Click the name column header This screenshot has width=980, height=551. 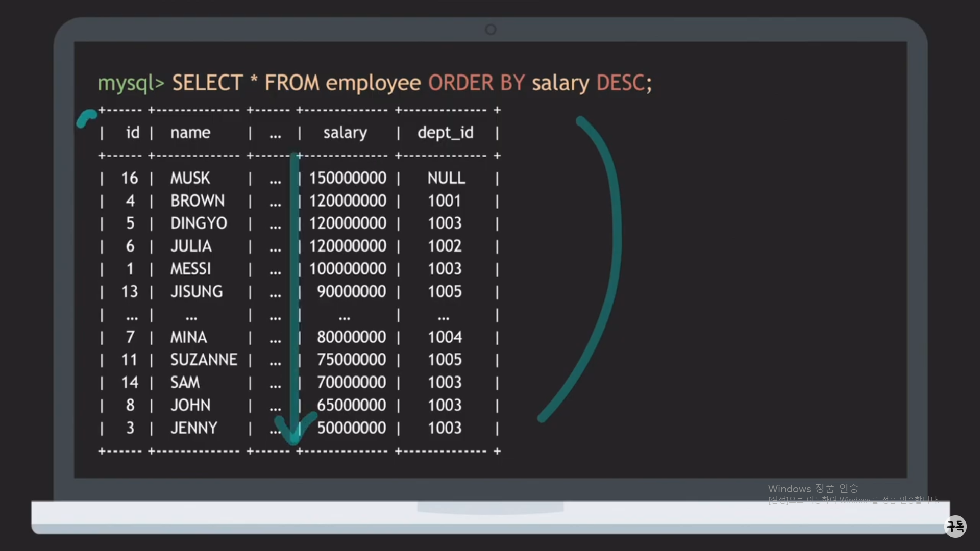190,133
